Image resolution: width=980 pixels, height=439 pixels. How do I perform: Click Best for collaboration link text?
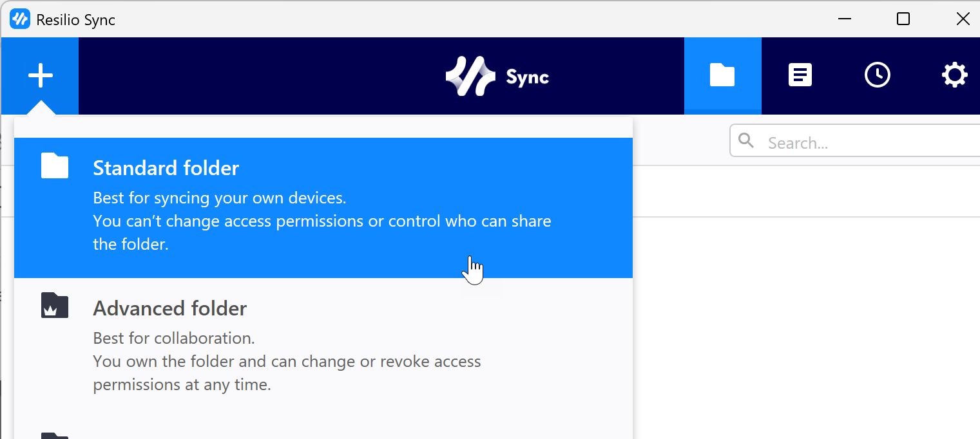click(174, 337)
